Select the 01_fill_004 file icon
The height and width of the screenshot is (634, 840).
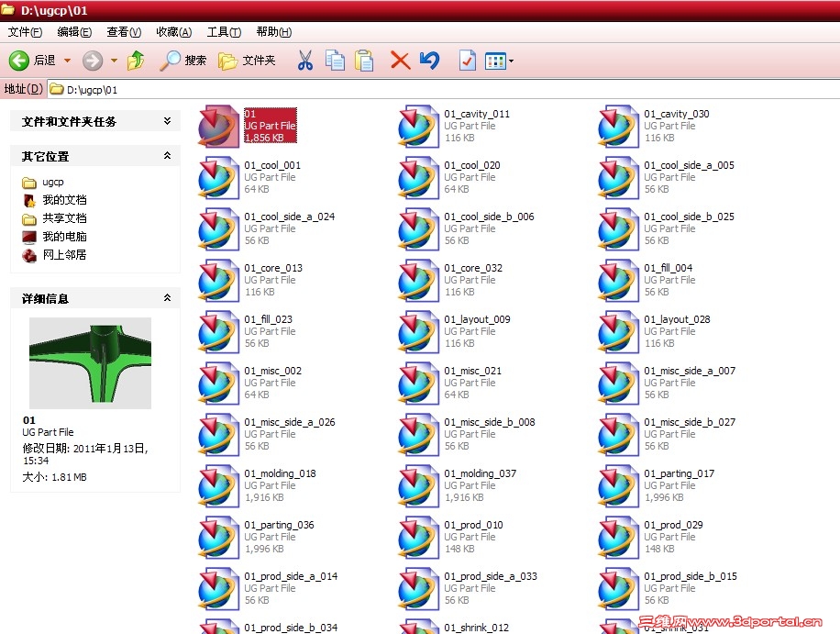point(618,280)
